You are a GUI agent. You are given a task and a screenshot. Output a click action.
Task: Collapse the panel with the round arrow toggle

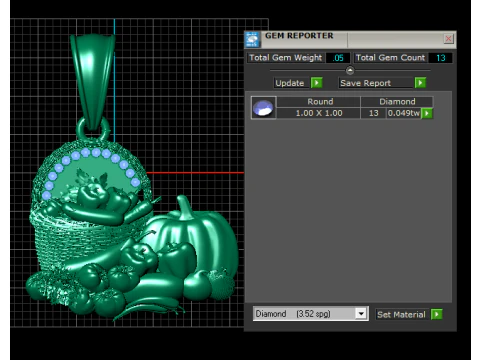(x=350, y=70)
